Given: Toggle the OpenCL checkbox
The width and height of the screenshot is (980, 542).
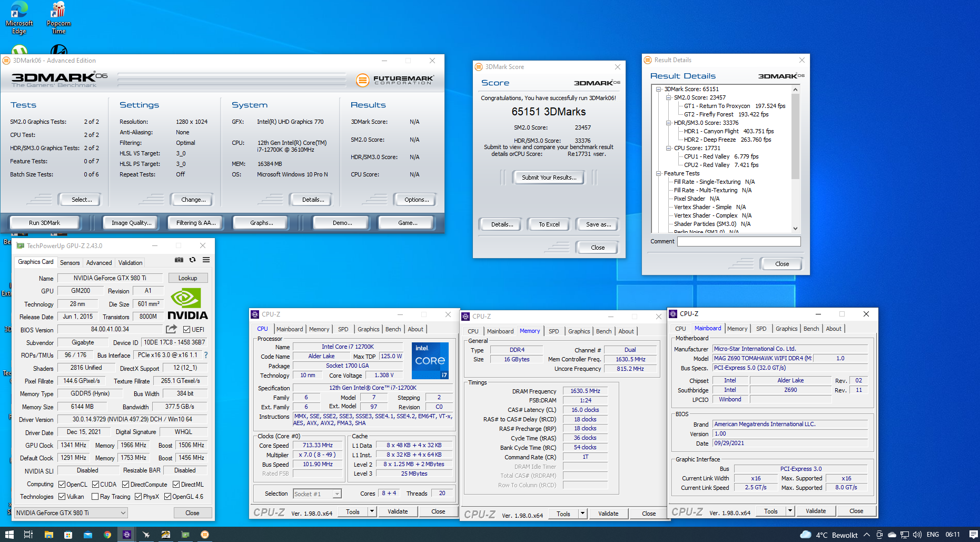Looking at the screenshot, I should point(62,485).
